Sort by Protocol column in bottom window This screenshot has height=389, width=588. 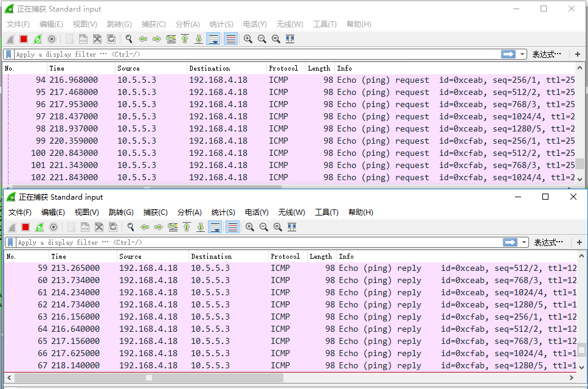click(x=288, y=256)
